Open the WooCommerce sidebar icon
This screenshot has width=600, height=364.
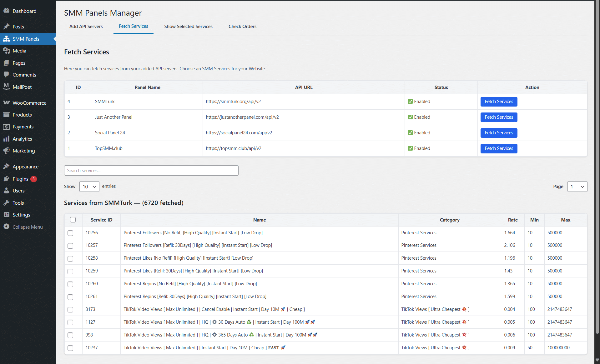point(6,103)
